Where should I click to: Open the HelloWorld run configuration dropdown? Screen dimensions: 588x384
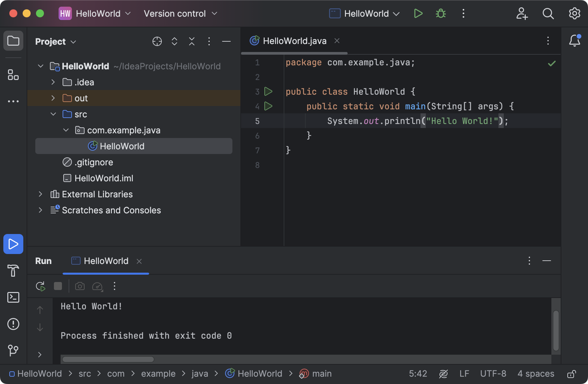tap(365, 14)
